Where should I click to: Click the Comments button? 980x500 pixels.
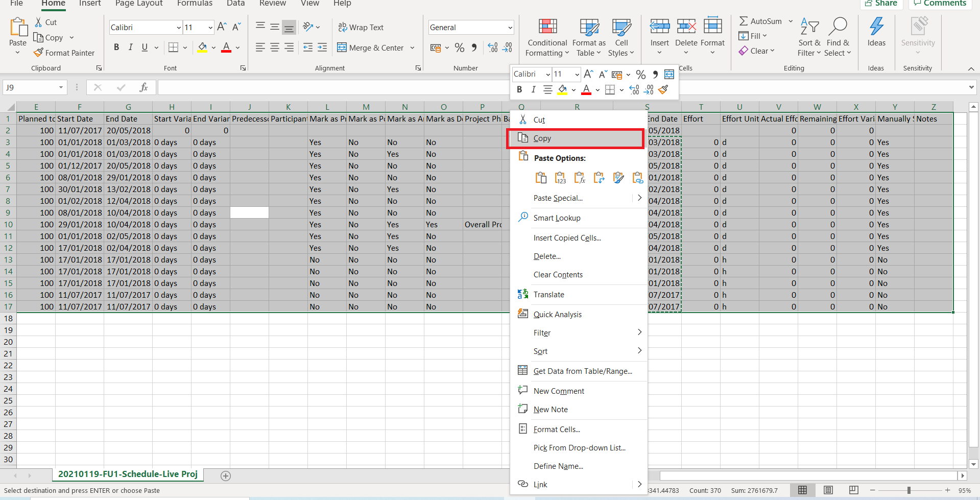(x=939, y=4)
